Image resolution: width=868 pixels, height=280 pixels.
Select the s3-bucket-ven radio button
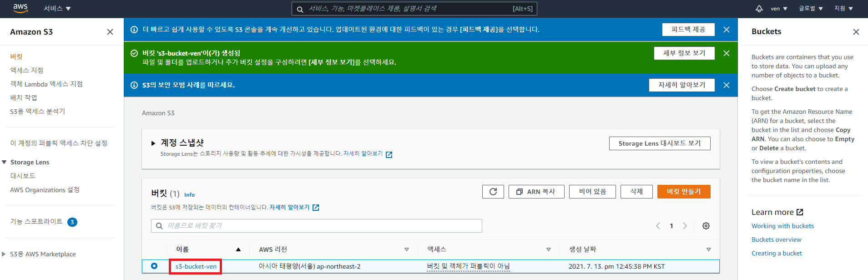point(154,266)
